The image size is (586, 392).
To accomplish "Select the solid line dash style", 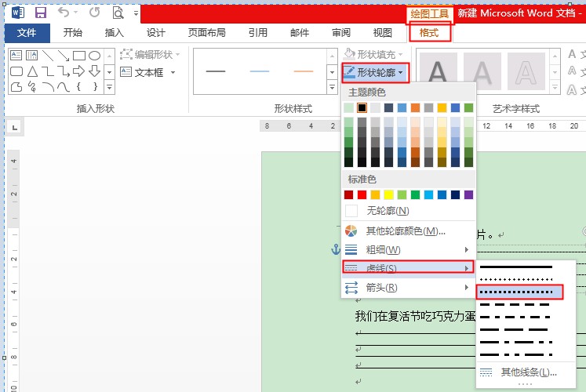I will pyautogui.click(x=519, y=267).
